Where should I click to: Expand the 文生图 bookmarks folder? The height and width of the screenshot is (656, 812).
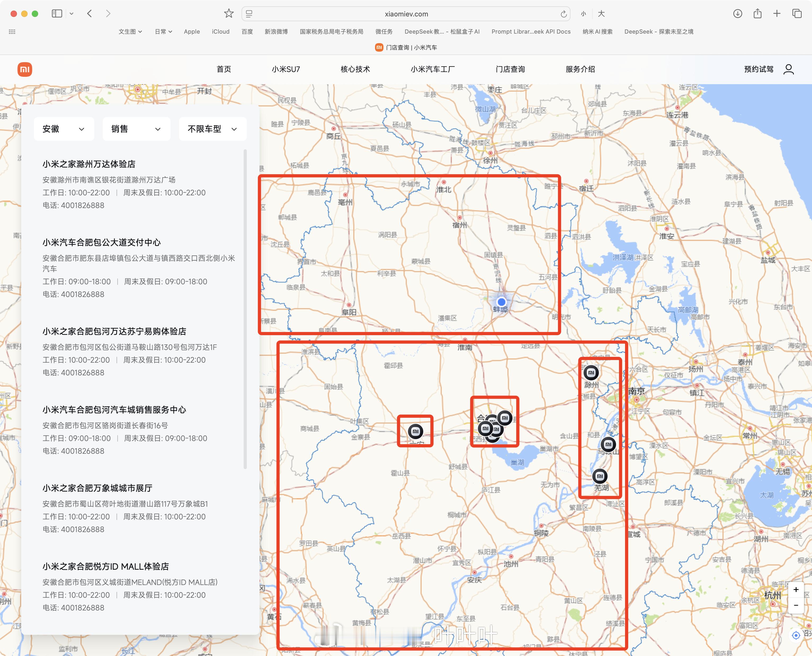coord(130,32)
